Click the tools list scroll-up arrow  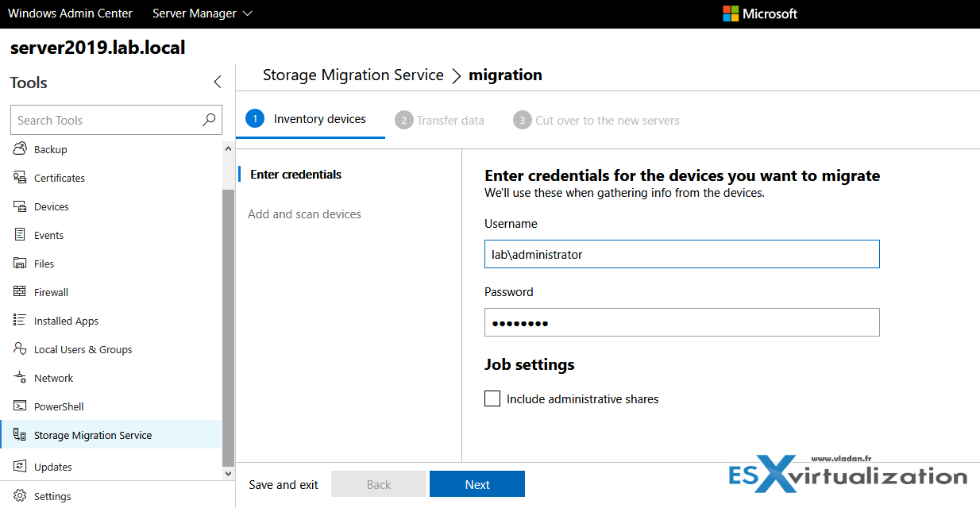(x=230, y=147)
